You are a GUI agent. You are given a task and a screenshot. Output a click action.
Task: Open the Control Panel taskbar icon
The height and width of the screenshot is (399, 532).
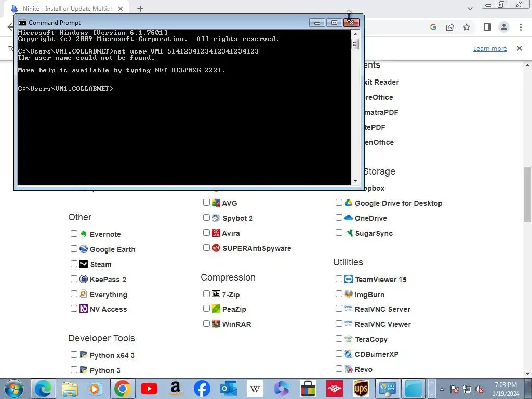click(387, 389)
